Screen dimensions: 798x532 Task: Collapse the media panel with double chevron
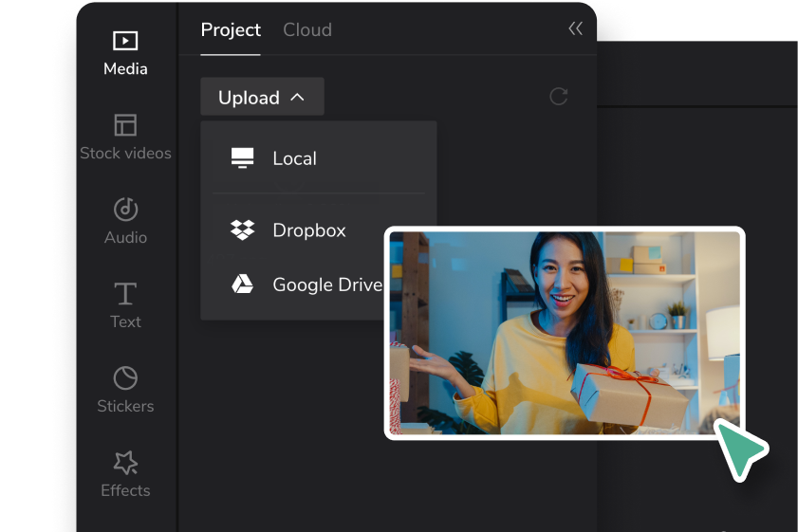point(575,29)
